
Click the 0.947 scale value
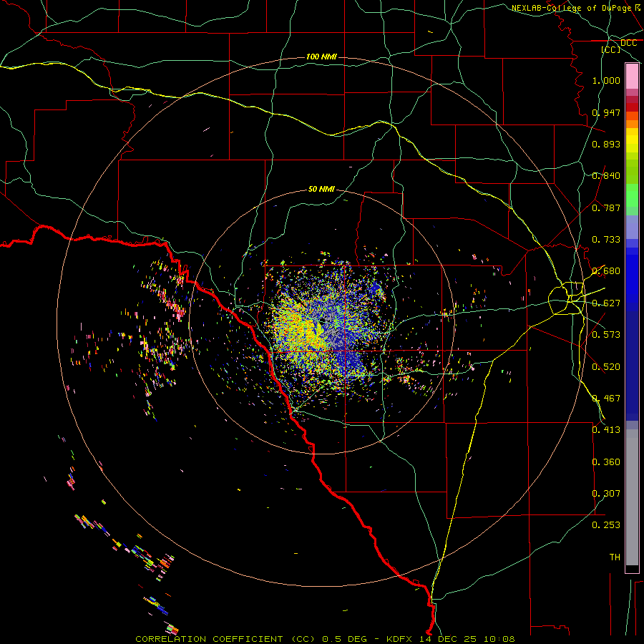606,112
